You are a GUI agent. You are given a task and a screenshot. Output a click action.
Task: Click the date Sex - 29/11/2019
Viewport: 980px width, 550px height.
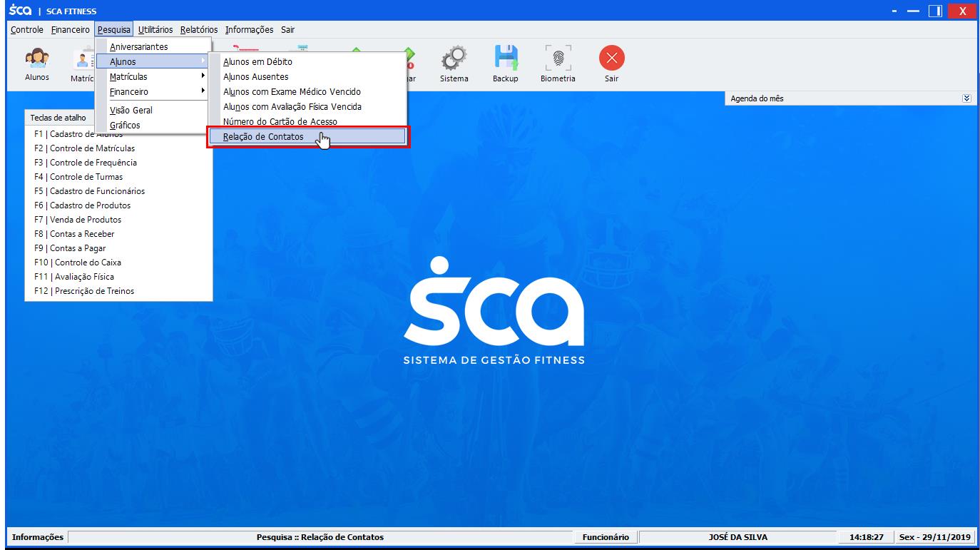[x=934, y=537]
